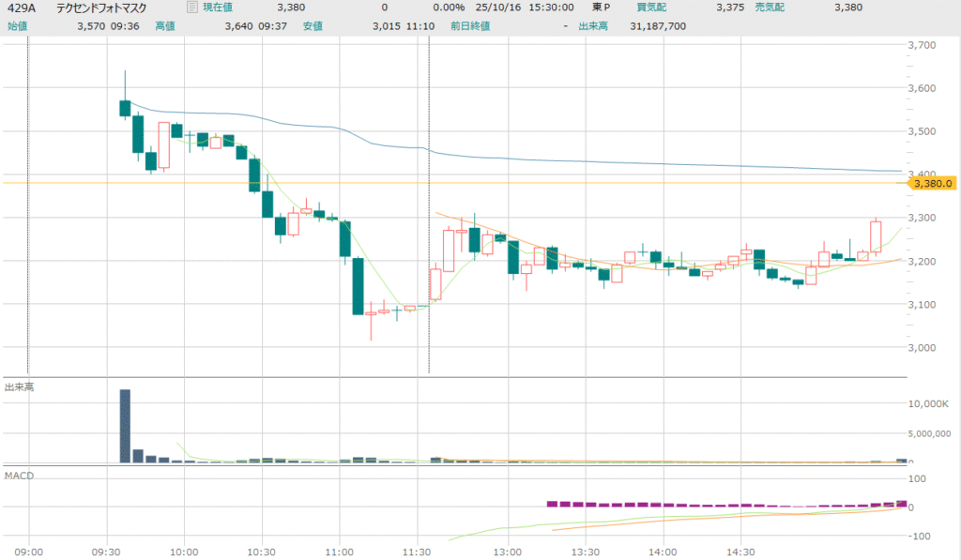Click the 現在値 label in the header
The width and height of the screenshot is (961, 560).
tap(221, 8)
